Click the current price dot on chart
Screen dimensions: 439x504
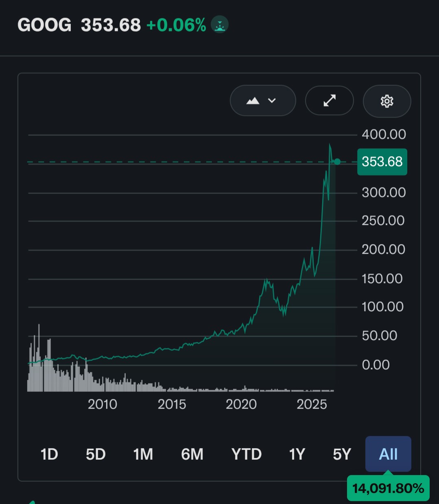(337, 162)
